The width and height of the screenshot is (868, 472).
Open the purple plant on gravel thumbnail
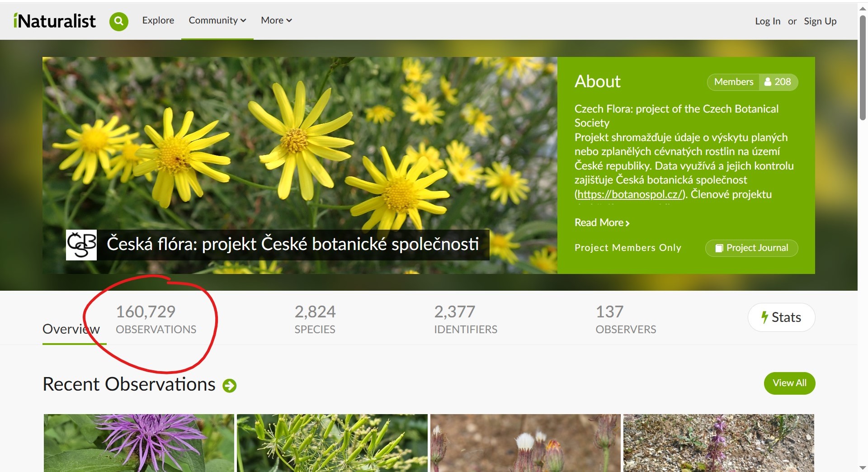click(x=719, y=443)
